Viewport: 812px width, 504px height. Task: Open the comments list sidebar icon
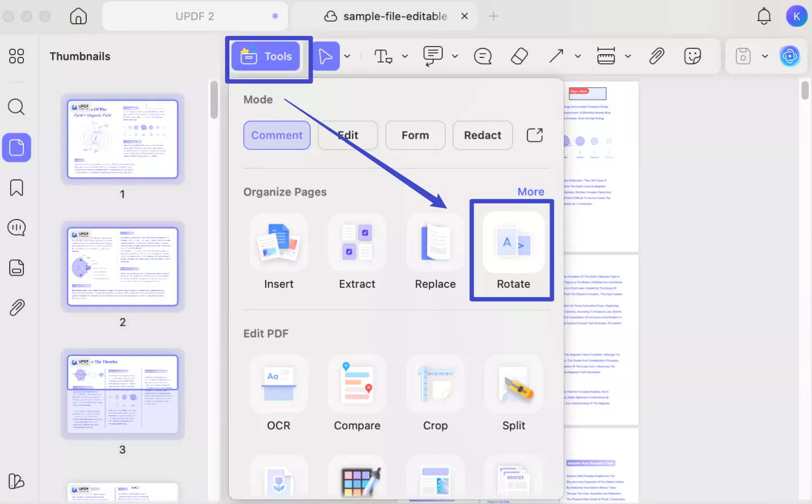16,228
